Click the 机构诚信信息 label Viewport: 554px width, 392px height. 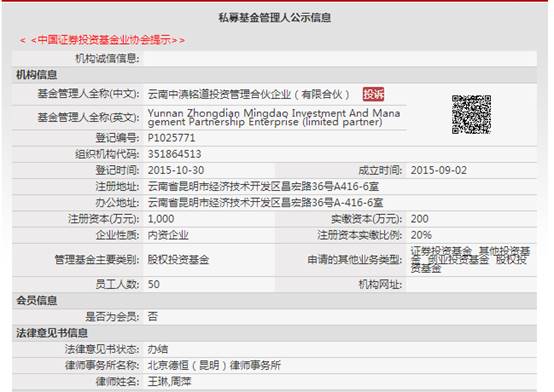(x=107, y=58)
